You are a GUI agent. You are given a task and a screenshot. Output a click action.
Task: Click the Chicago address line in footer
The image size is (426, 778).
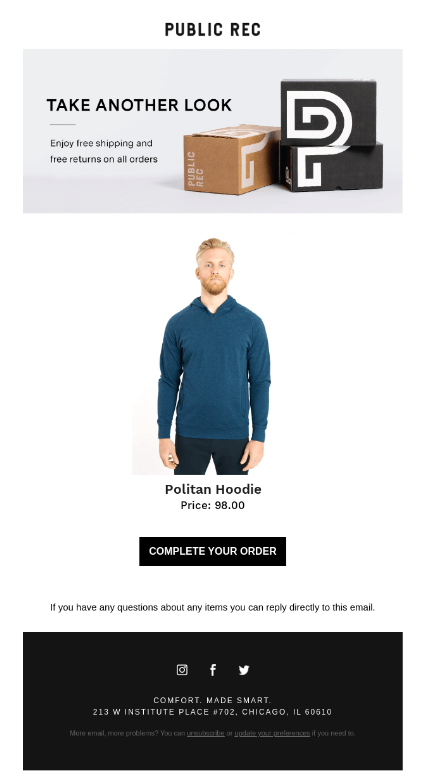(213, 712)
